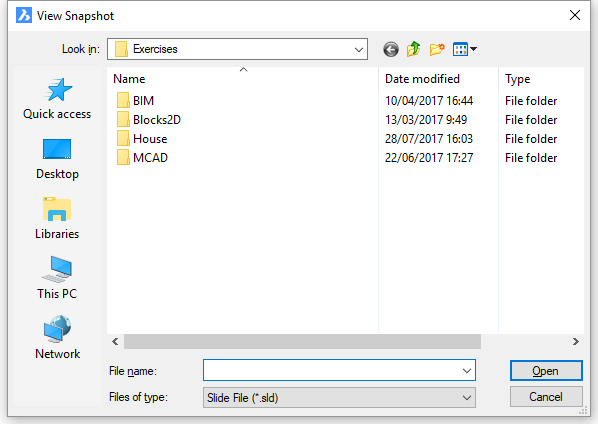Go up one folder level icon

(413, 49)
